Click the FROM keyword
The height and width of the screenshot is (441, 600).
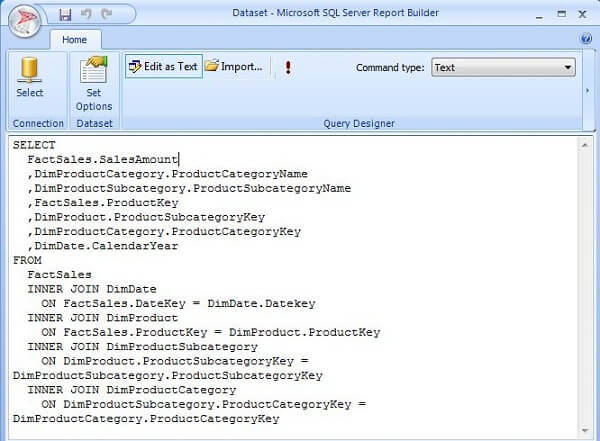point(27,260)
